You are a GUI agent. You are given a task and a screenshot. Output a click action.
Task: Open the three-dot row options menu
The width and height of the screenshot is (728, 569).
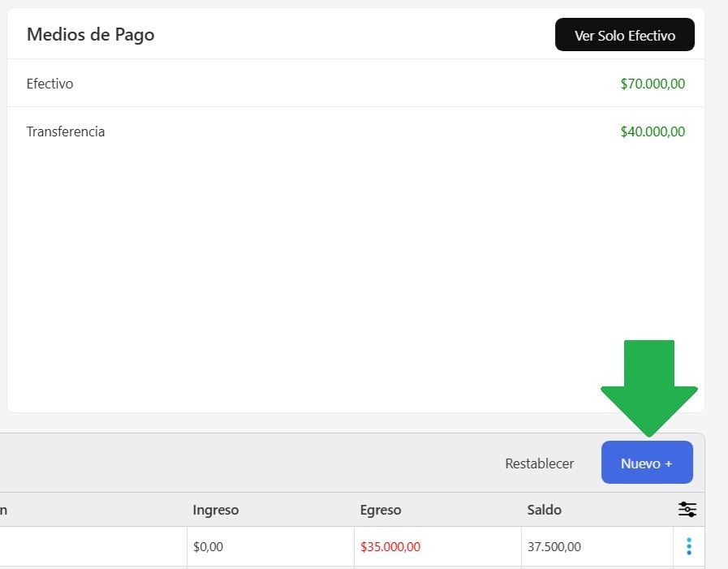point(688,546)
